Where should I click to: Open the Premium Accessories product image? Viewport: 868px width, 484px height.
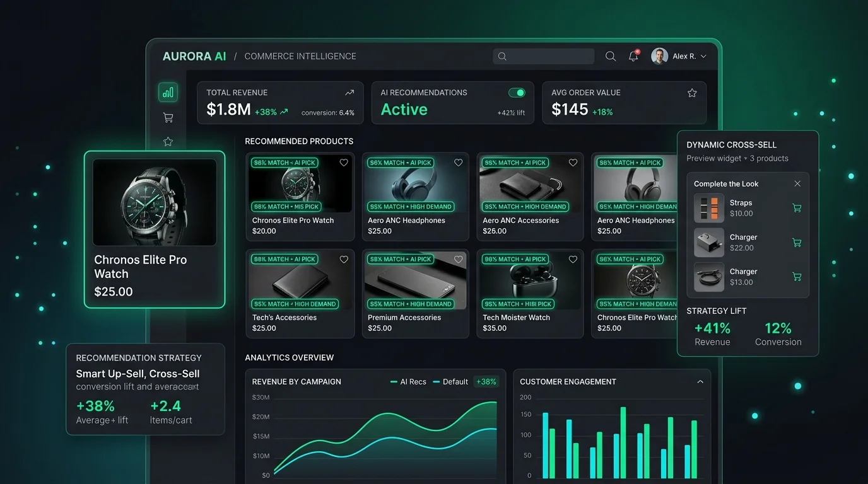click(415, 280)
